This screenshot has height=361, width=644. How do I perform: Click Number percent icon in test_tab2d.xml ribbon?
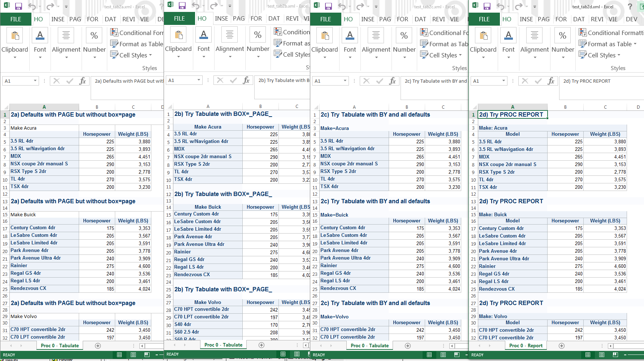click(562, 36)
